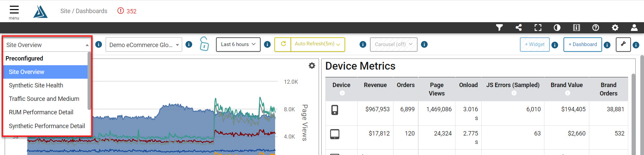This screenshot has height=155, width=644.
Task: Enter fullscreen mode via expand icon
Action: [x=538, y=28]
